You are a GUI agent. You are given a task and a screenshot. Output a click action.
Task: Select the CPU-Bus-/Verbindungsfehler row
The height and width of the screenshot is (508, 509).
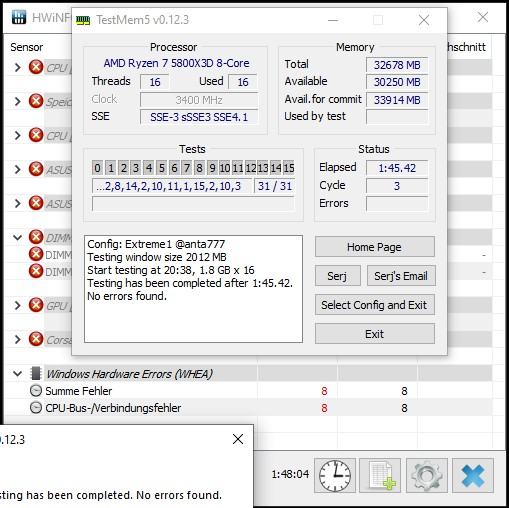248,408
